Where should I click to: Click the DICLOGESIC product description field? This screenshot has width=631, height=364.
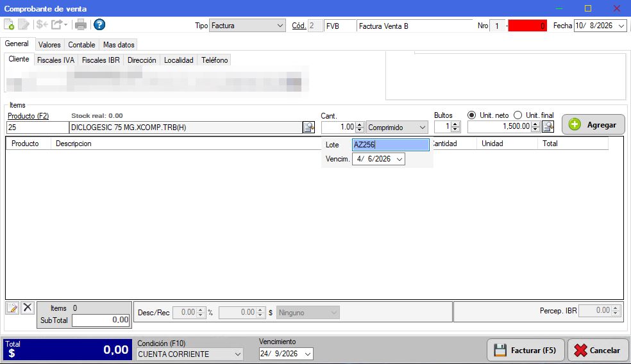[x=186, y=128]
